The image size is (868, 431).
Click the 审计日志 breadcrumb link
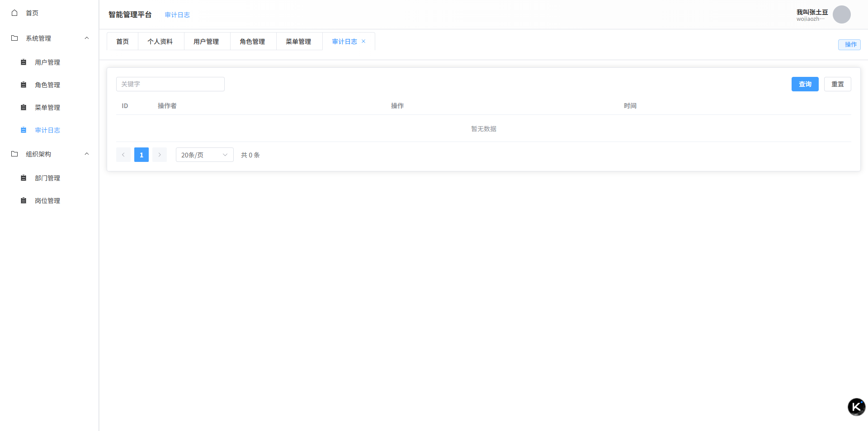[177, 15]
